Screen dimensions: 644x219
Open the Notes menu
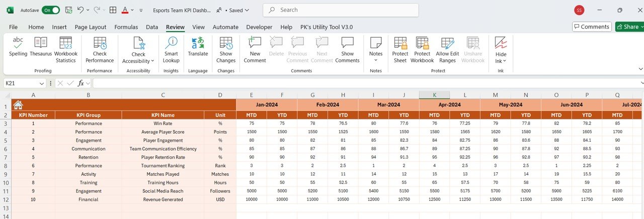[376, 50]
